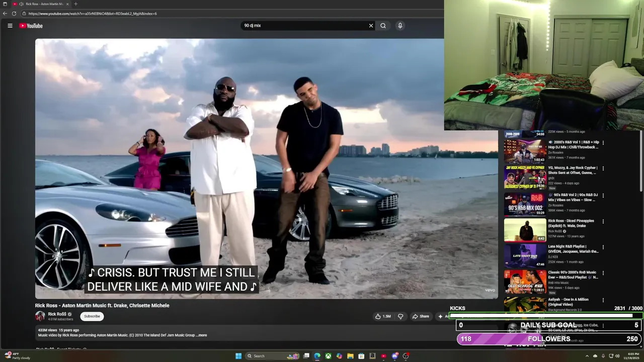Image resolution: width=644 pixels, height=362 pixels.
Task: Expand description with '...more'
Action: [x=202, y=335]
